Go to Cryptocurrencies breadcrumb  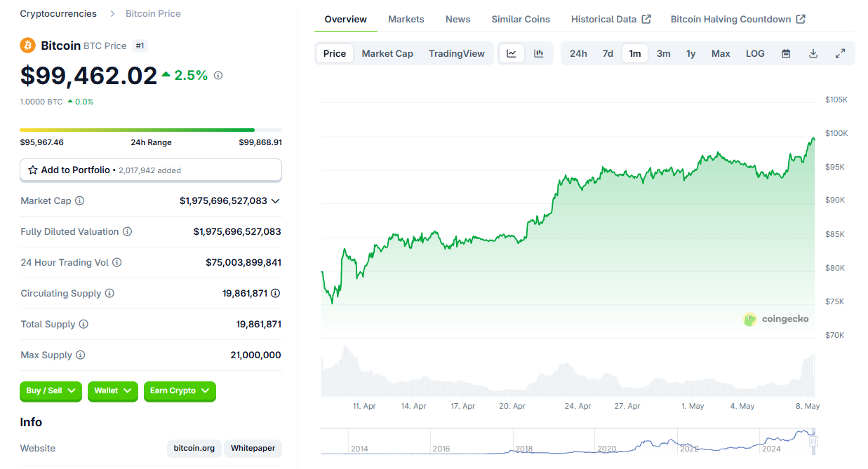58,13
